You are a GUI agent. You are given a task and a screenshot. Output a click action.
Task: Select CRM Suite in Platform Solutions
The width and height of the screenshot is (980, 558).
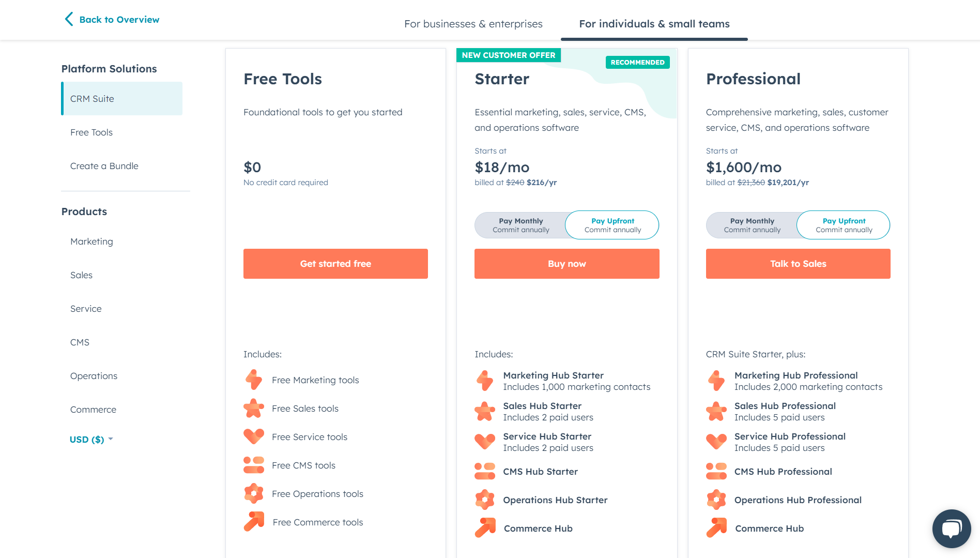coord(92,98)
